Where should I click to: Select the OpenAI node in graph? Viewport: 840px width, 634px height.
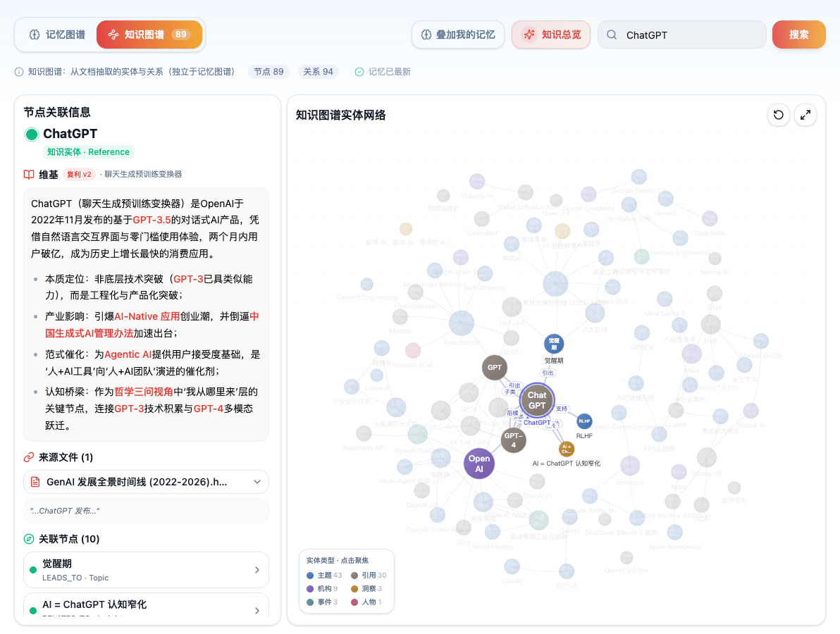pyautogui.click(x=479, y=464)
